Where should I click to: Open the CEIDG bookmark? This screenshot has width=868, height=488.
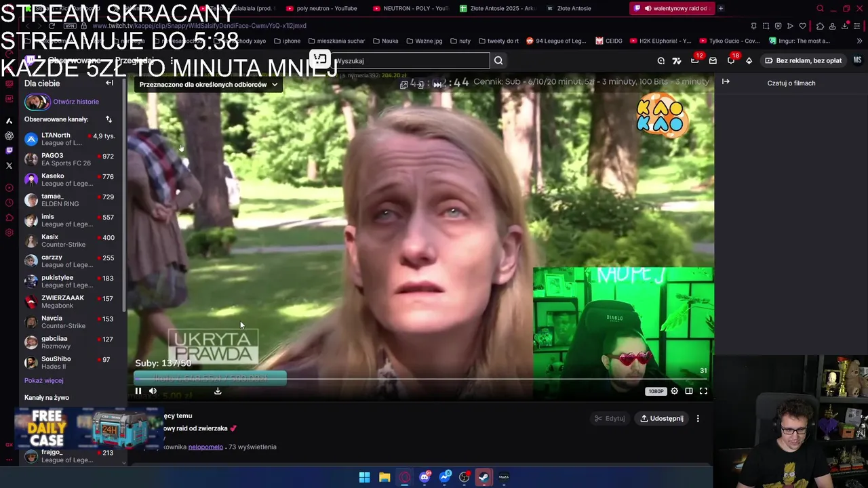coord(609,41)
